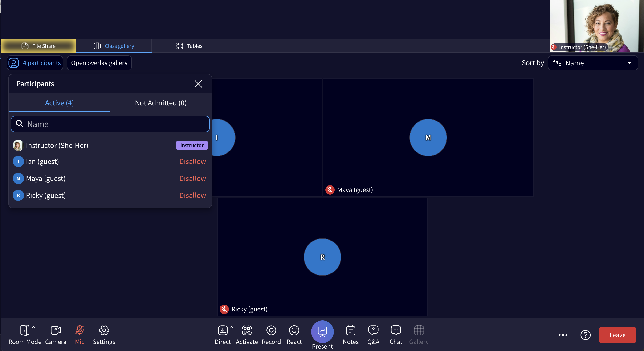Expand the Direct options chevron
Image resolution: width=644 pixels, height=351 pixels.
click(231, 327)
